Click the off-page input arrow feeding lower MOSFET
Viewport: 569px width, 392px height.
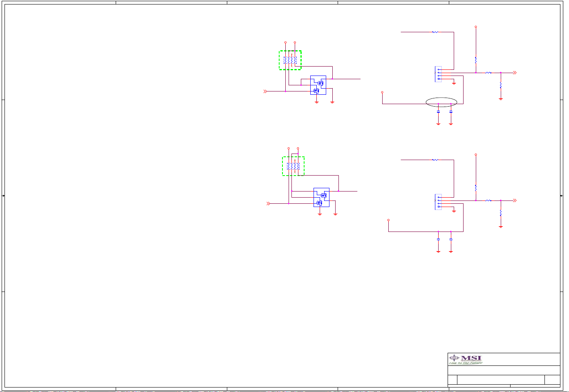269,203
